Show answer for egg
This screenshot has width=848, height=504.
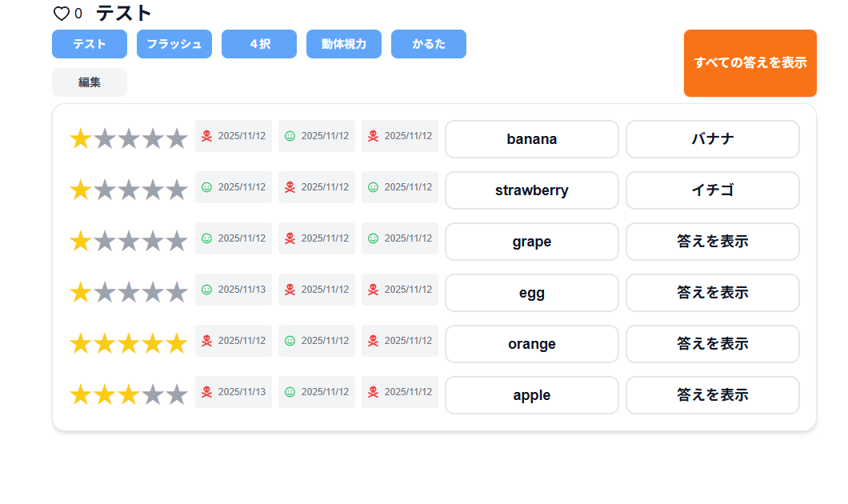(713, 293)
